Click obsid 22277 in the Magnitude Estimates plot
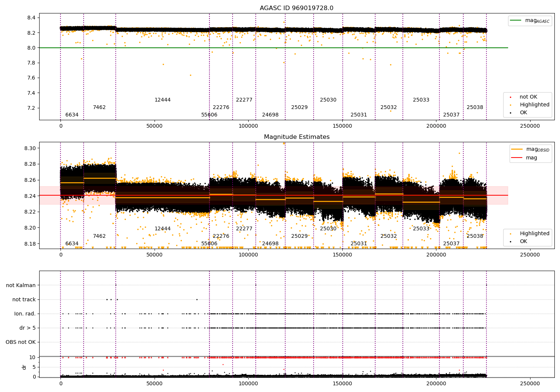 tap(244, 229)
